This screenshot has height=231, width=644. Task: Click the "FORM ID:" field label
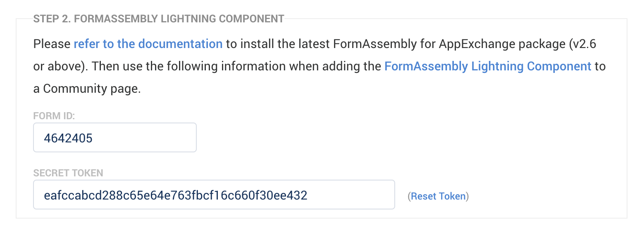click(54, 116)
